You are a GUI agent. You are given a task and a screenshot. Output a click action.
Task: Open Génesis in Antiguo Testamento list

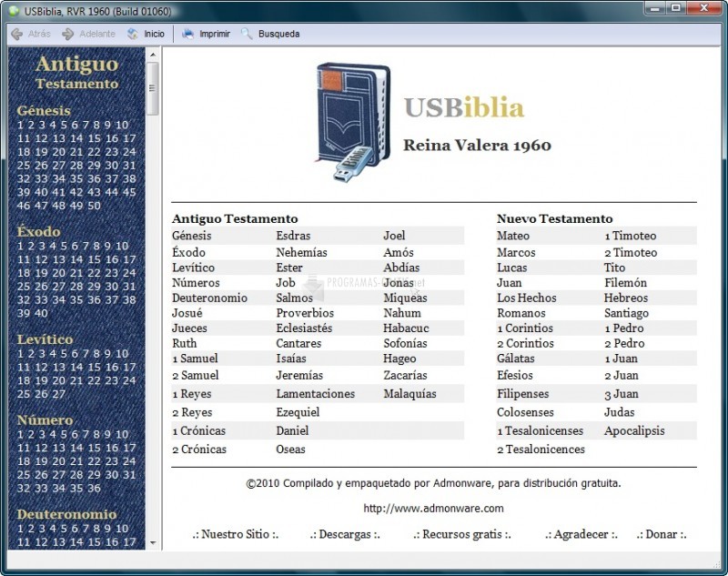coord(191,236)
